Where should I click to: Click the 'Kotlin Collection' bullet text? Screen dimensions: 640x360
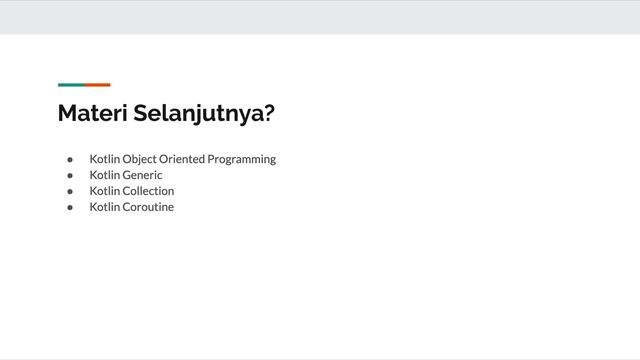(132, 191)
